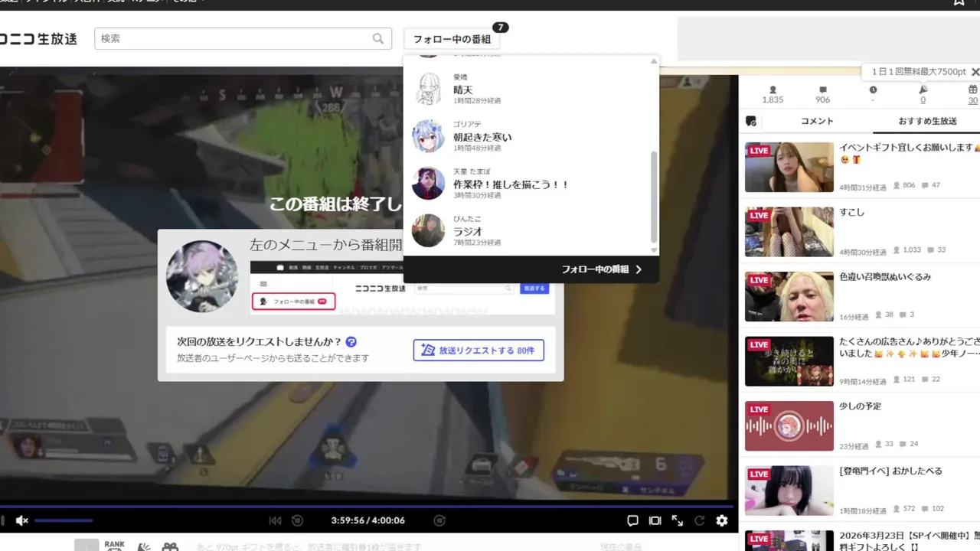This screenshot has height=551, width=980.
Task: Open recommended stream 色違い召喚獣ぬいぐるみ
Action: pyautogui.click(x=885, y=277)
